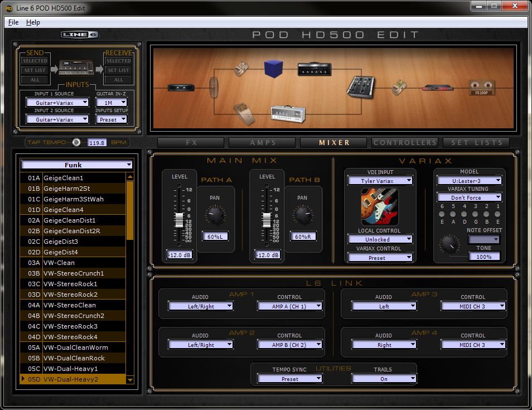532x410 pixels.
Task: Toggle string 1 E tuning indicator
Action: (497, 214)
